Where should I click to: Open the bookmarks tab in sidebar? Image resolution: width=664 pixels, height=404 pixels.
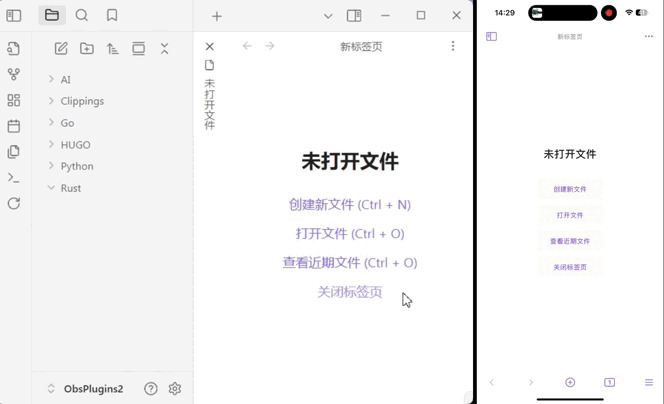tap(112, 16)
